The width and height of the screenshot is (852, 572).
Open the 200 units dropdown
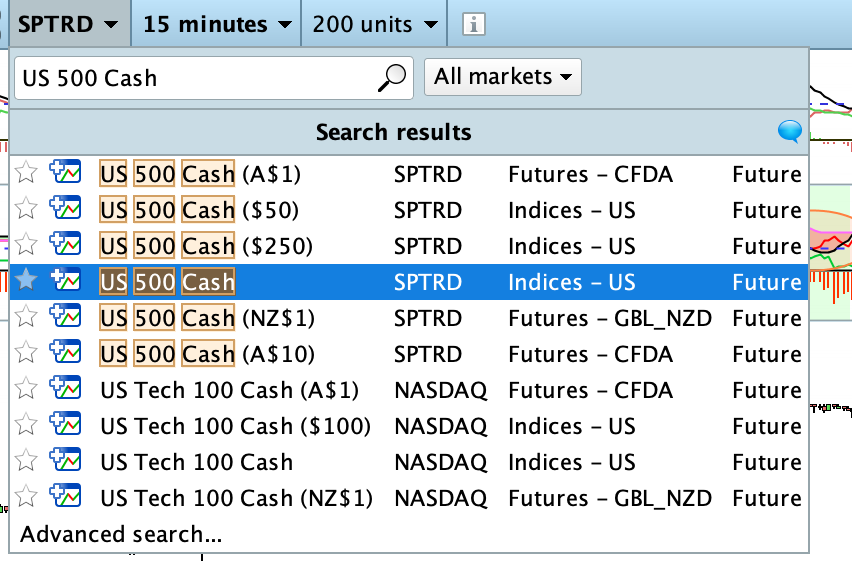[x=375, y=24]
